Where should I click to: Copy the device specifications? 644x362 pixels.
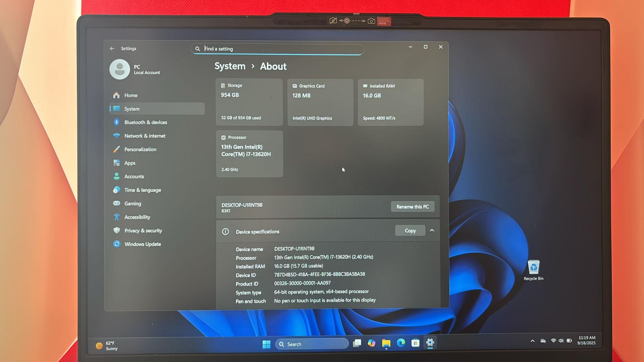coord(410,231)
